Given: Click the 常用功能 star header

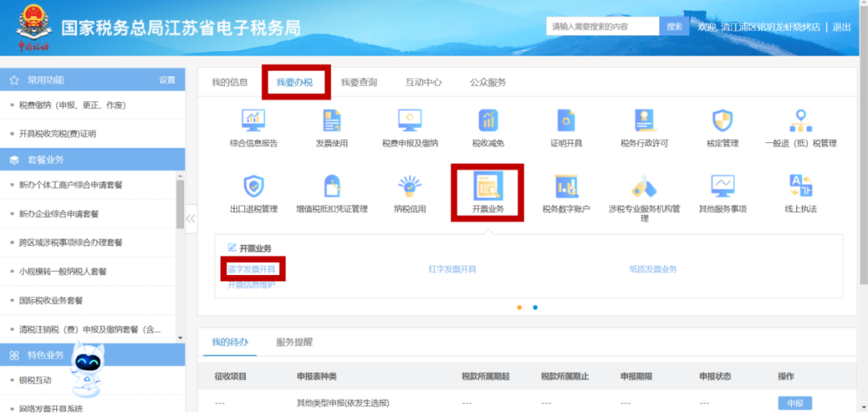Looking at the screenshot, I should [92, 80].
